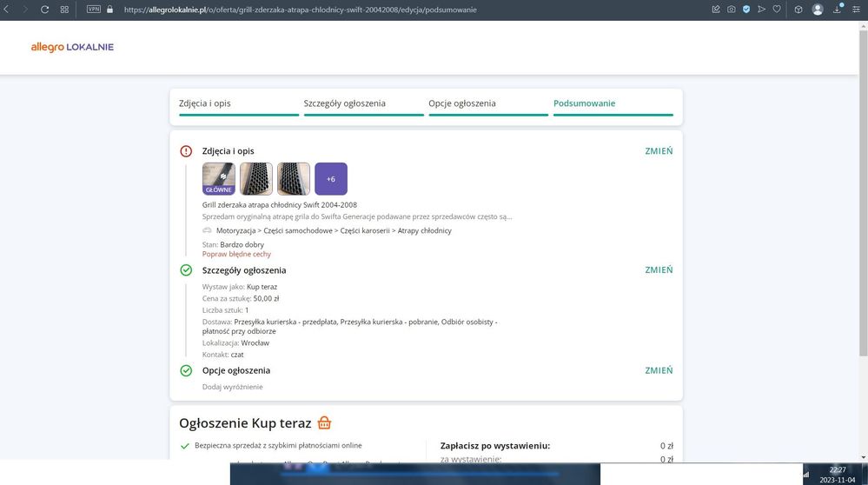Click the network signal tray icon
Image resolution: width=868 pixels, height=485 pixels.
[806, 474]
